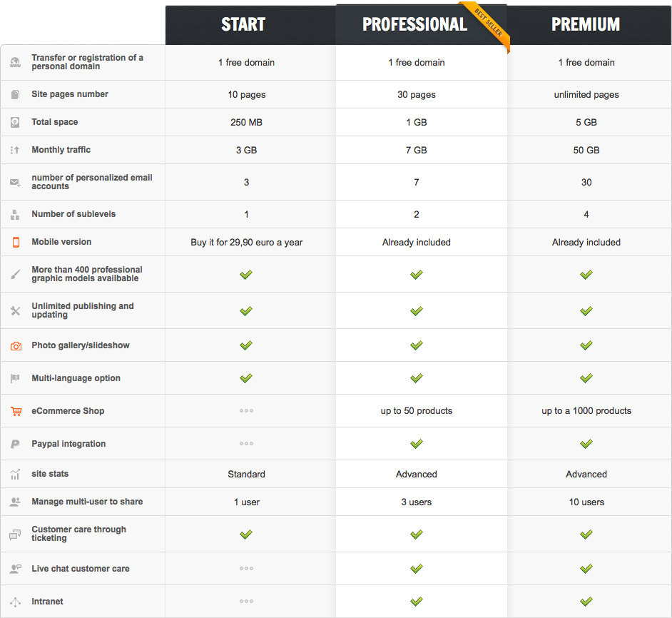Click the site stats chart icon

coord(15,474)
